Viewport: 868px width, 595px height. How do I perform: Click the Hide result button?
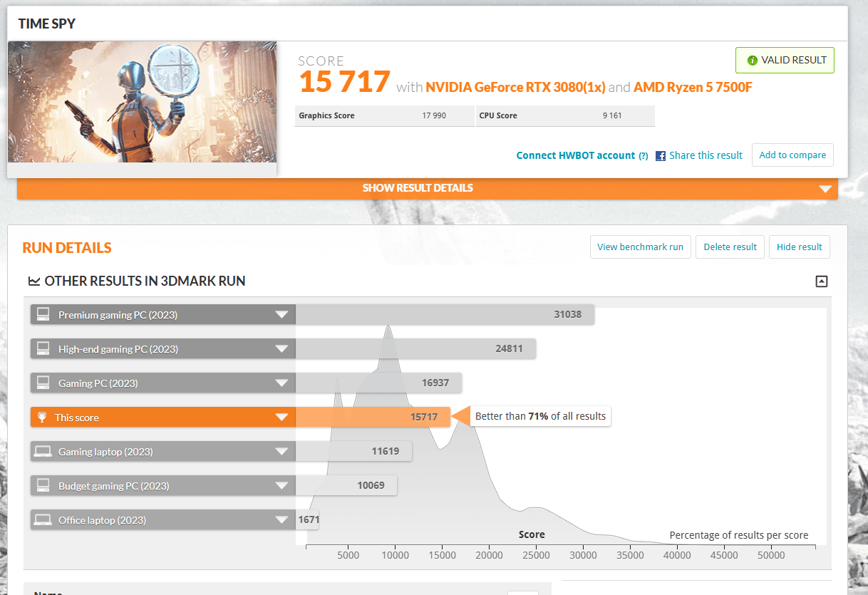point(799,247)
